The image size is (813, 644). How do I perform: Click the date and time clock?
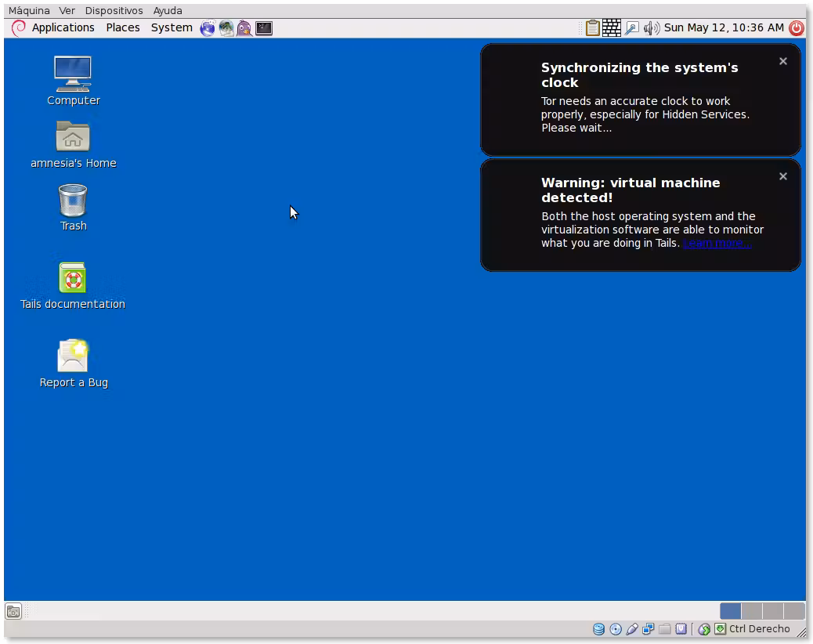[724, 27]
